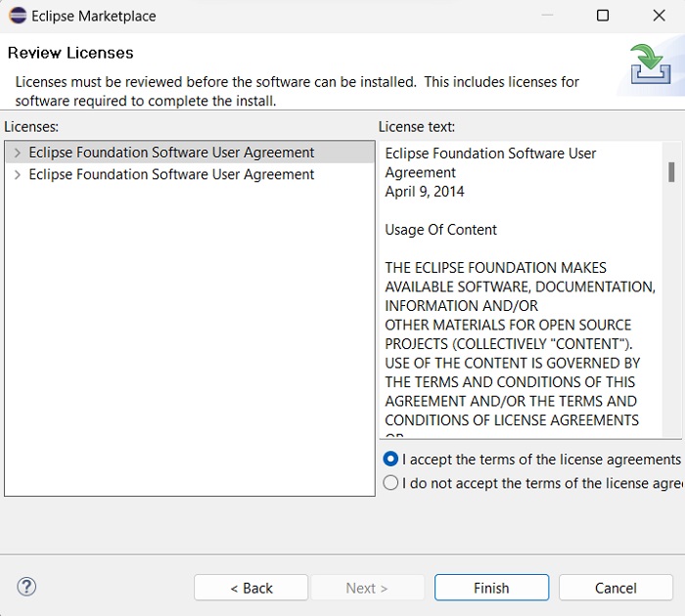Expand the second Eclipse Foundation agreement entry

coord(17,174)
